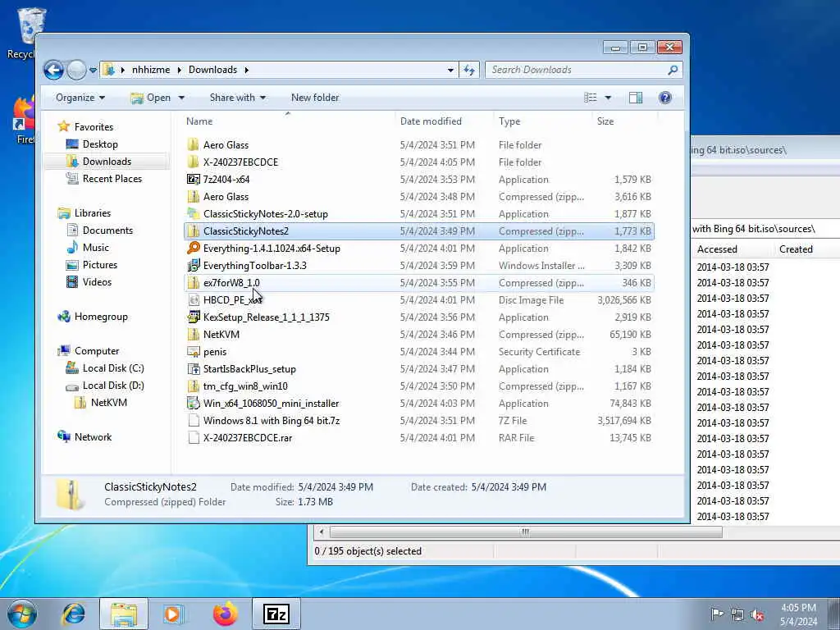Image resolution: width=840 pixels, height=630 pixels.
Task: Select Network in navigation pane
Action: (x=93, y=437)
